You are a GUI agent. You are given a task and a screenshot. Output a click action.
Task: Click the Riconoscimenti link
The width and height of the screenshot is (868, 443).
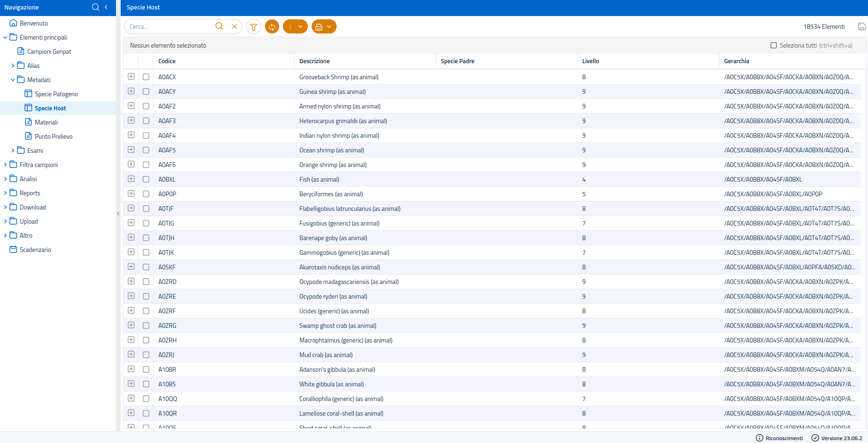pos(784,438)
